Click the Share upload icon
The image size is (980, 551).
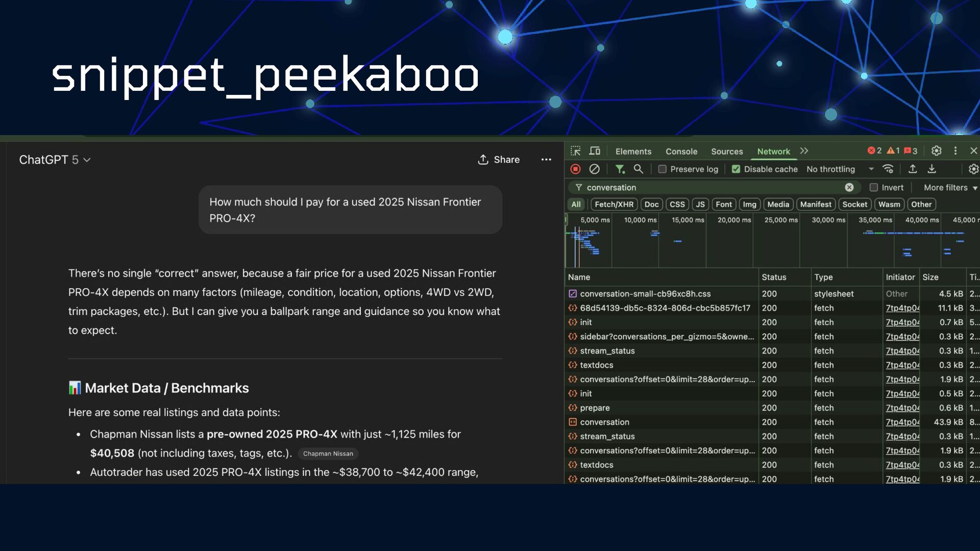click(483, 160)
